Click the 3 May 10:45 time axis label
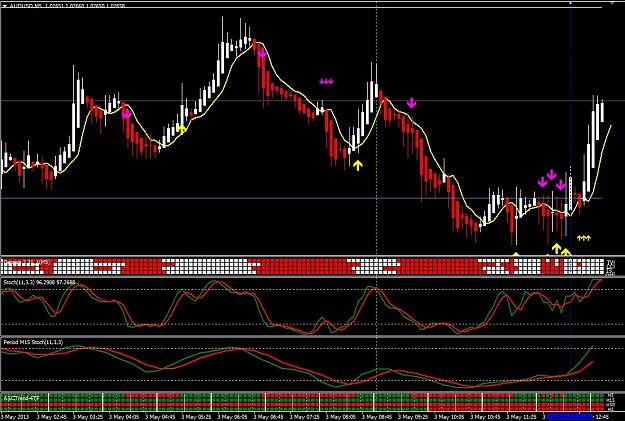The width and height of the screenshot is (625, 421). [485, 417]
